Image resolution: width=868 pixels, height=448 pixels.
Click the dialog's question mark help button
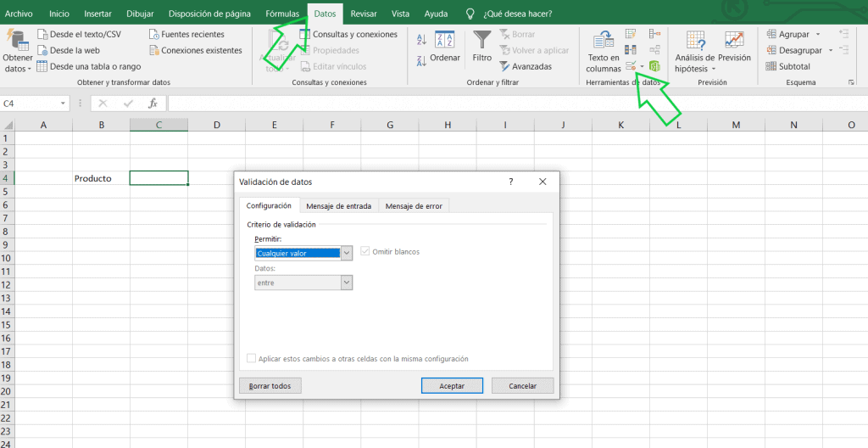[511, 182]
